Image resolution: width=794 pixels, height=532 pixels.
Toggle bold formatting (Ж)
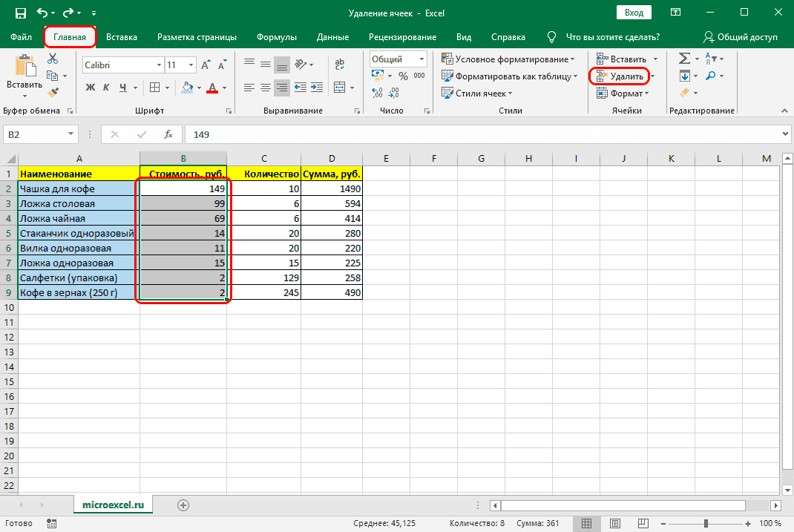point(91,88)
